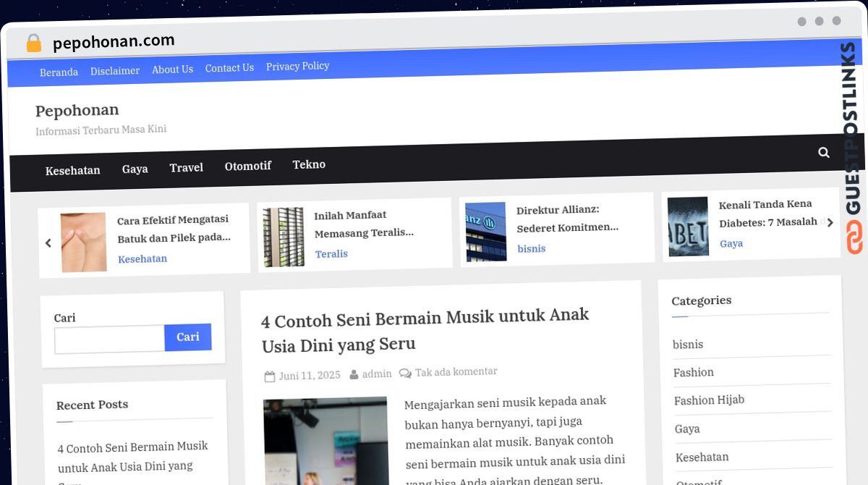Click the Pepohonan site title
Viewport: 868px width, 485px height.
point(77,111)
